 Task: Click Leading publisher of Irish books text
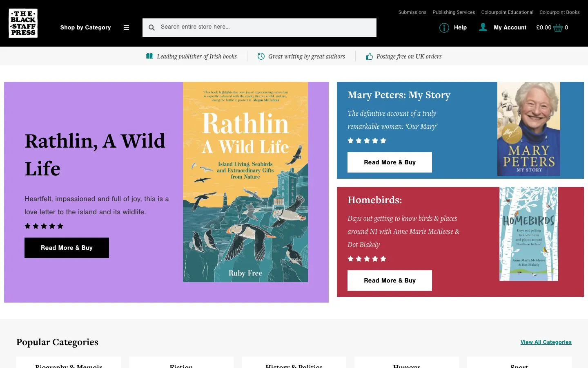coord(197,56)
